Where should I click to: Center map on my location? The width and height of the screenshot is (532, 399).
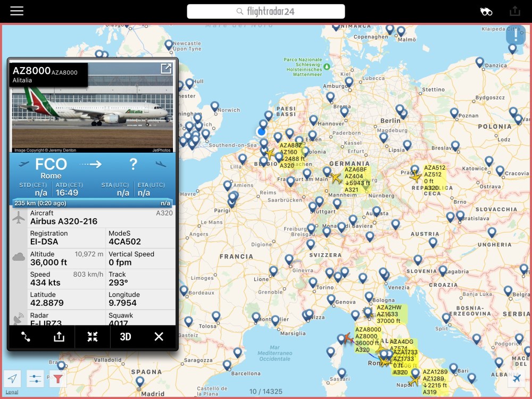click(x=13, y=379)
